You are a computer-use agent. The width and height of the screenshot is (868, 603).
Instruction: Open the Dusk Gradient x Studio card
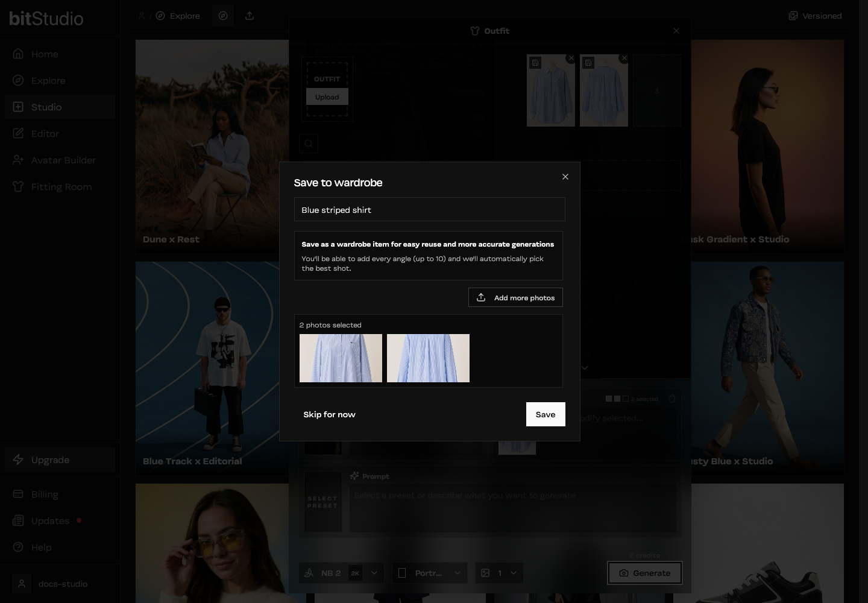tap(767, 147)
